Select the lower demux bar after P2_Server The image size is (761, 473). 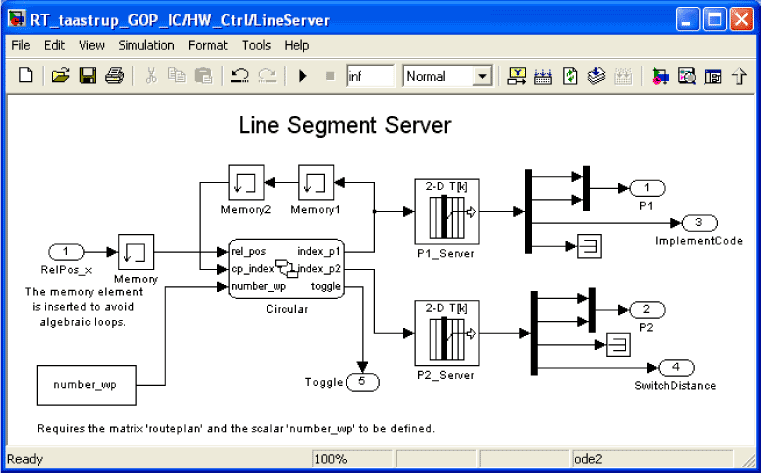coord(534,333)
